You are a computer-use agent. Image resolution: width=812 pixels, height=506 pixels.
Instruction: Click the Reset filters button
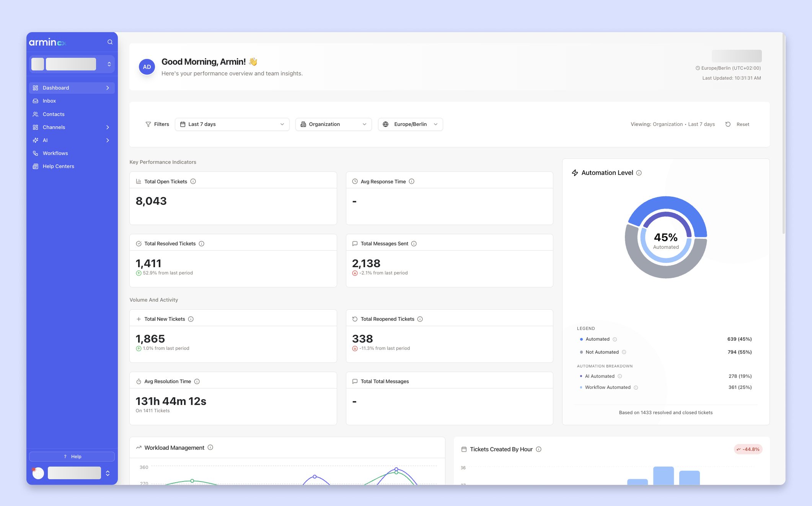coord(738,124)
